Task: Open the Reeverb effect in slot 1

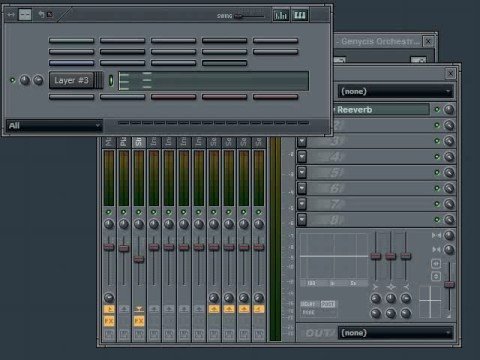Action: coord(382,110)
